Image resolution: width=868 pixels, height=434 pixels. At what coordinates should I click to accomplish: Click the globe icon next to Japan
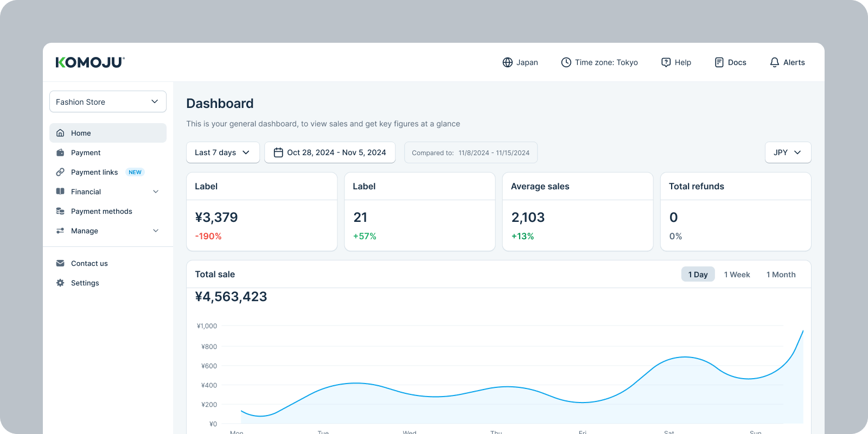[x=507, y=62]
